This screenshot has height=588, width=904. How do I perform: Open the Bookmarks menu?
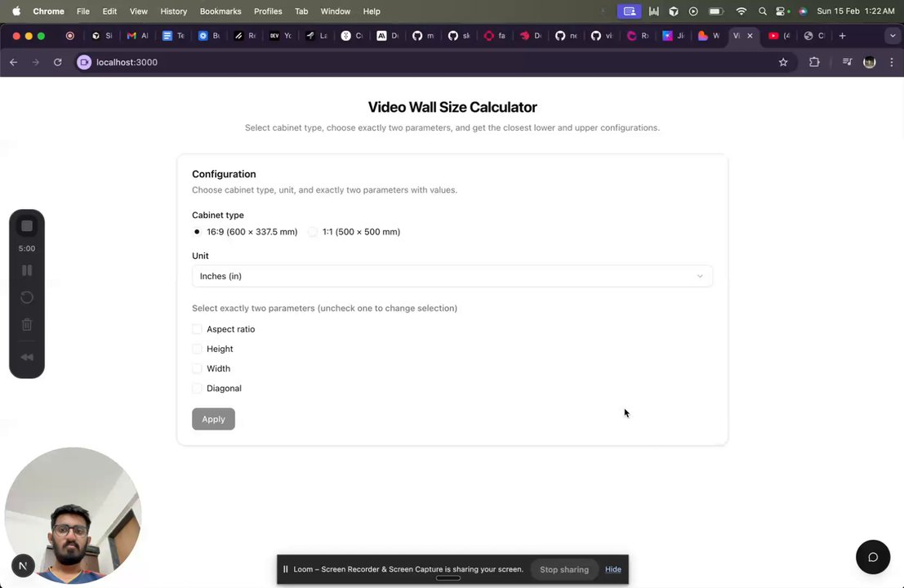220,11
